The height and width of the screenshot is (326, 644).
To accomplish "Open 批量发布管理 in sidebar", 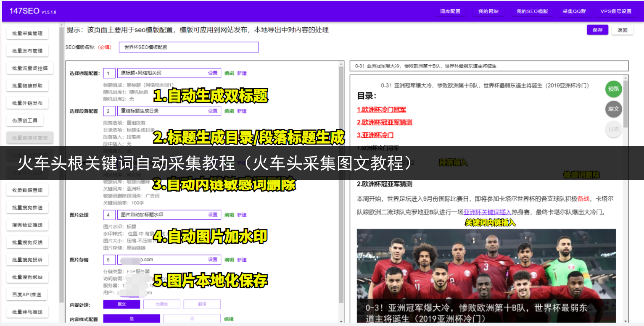I will point(27,51).
